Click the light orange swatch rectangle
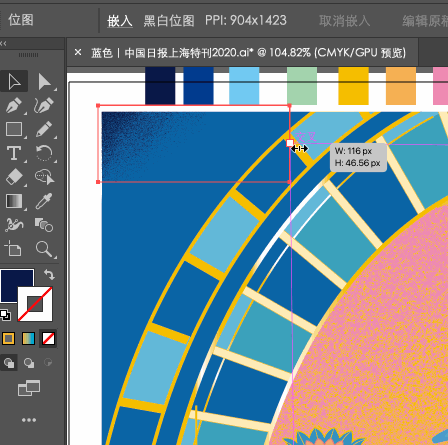 pyautogui.click(x=401, y=86)
